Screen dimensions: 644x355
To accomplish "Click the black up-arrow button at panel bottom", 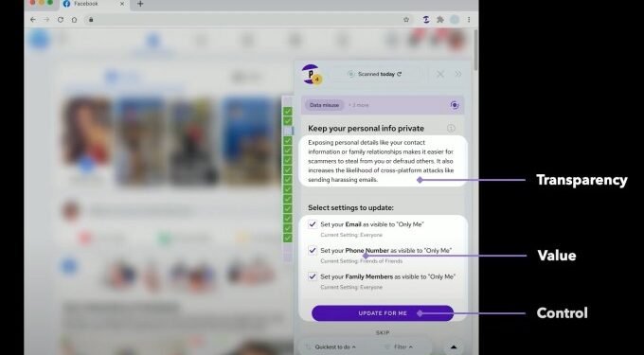I will (x=454, y=347).
